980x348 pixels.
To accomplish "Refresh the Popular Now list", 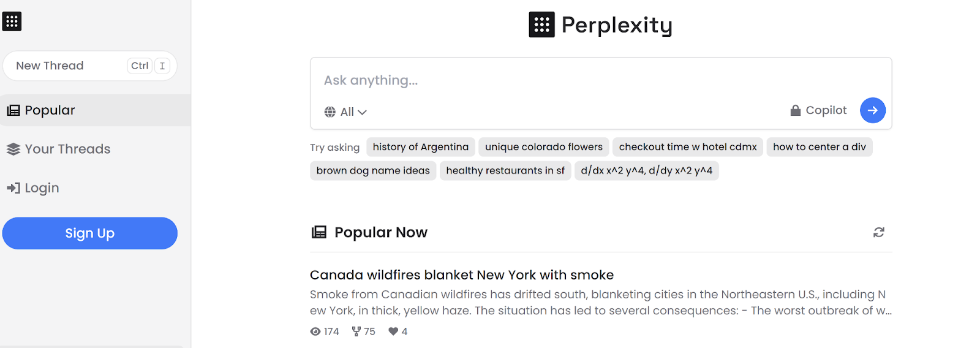I will pos(878,232).
